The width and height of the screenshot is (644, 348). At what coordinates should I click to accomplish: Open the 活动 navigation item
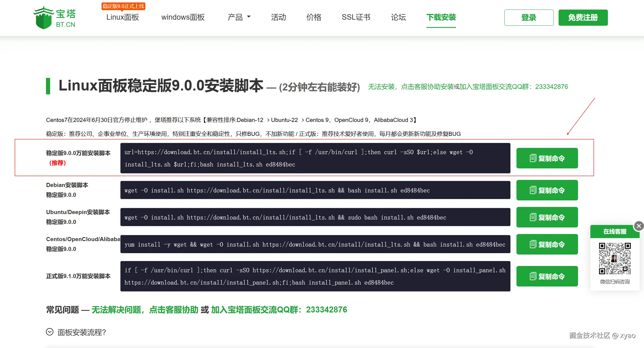[278, 17]
